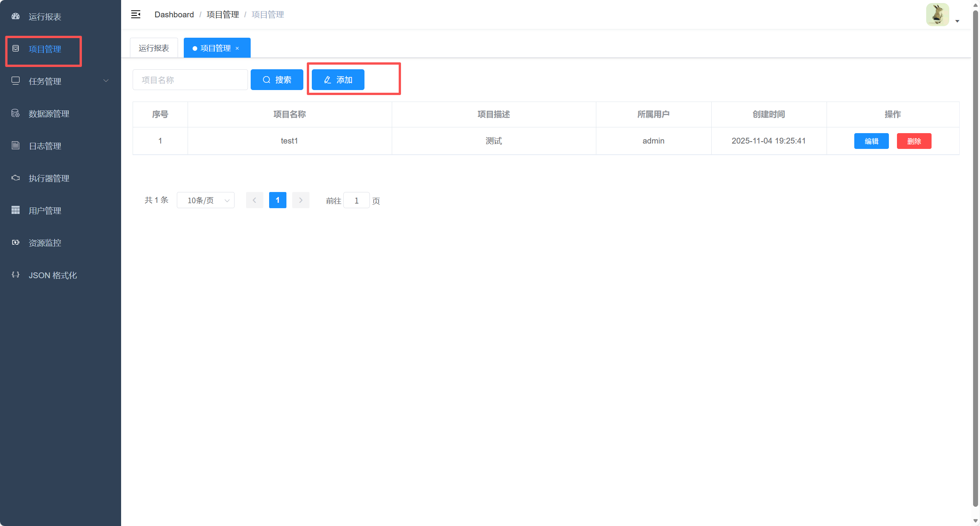This screenshot has height=526, width=980.
Task: Click the 项目名称 search input field
Action: (190, 79)
